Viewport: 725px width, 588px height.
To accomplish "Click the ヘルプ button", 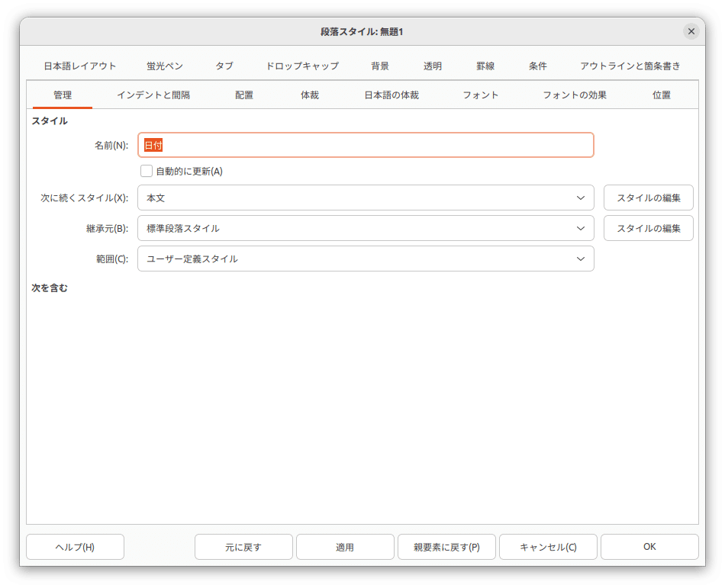I will pyautogui.click(x=75, y=547).
